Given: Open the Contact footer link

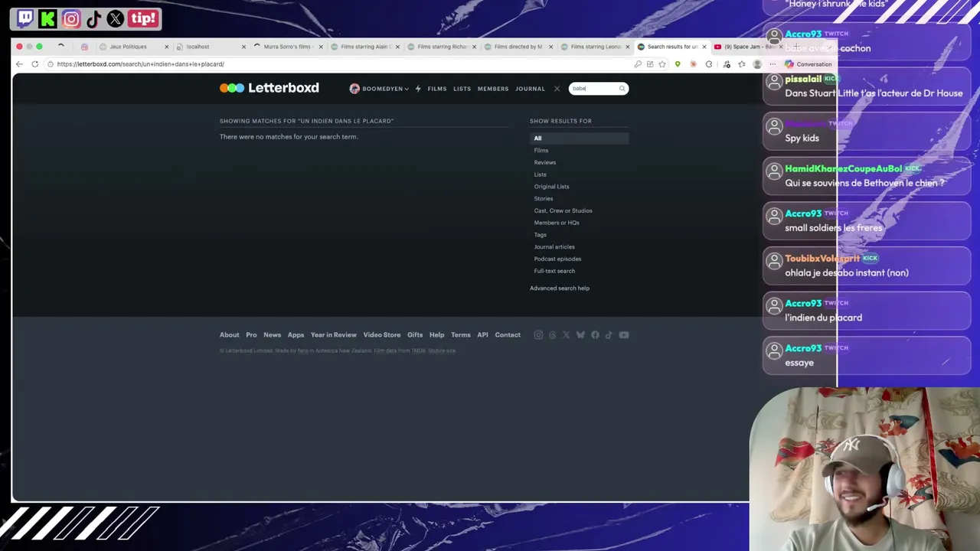Looking at the screenshot, I should (508, 335).
